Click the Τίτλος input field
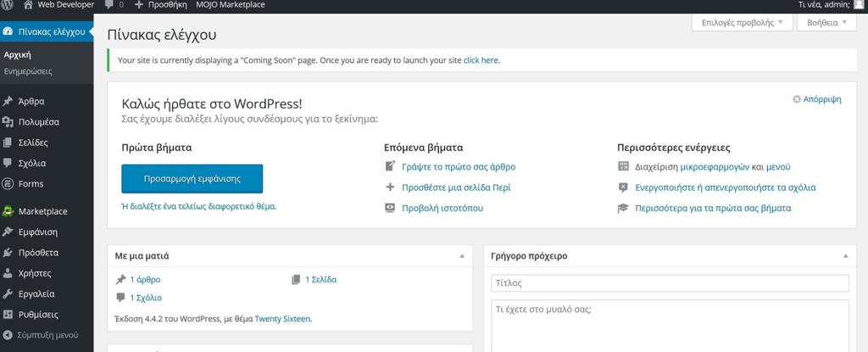 click(x=670, y=282)
